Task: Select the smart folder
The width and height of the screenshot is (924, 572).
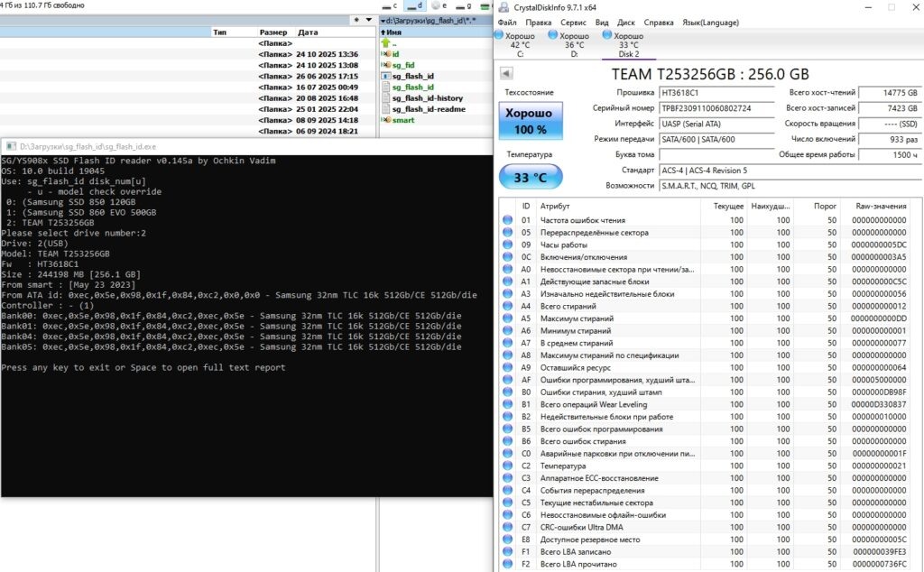Action: 403,120
